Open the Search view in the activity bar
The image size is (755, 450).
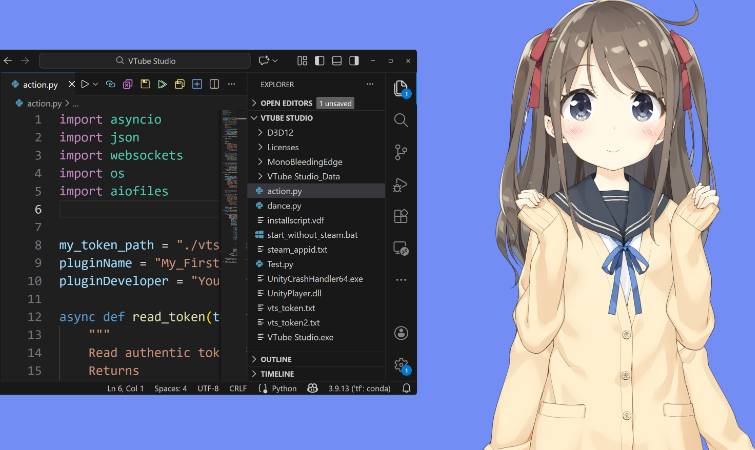pos(401,120)
